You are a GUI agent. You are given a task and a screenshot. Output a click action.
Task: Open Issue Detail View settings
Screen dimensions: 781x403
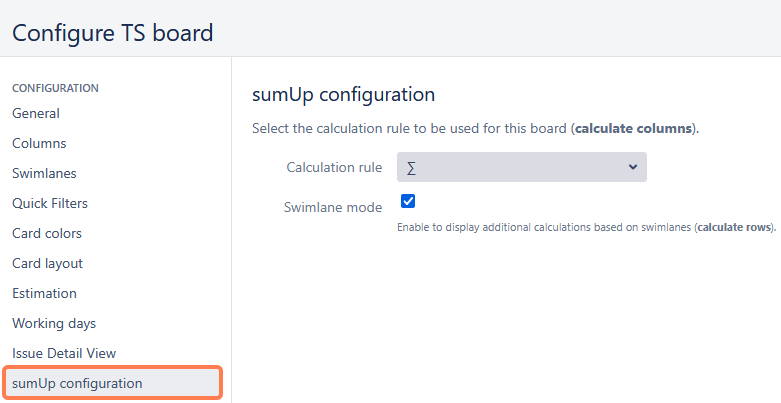64,353
